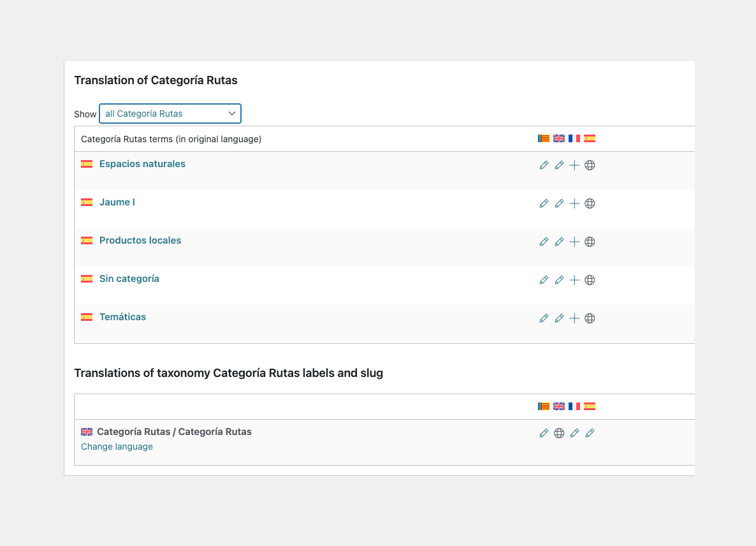The image size is (756, 546).
Task: Edit English translation of Jaume I
Action: 559,203
